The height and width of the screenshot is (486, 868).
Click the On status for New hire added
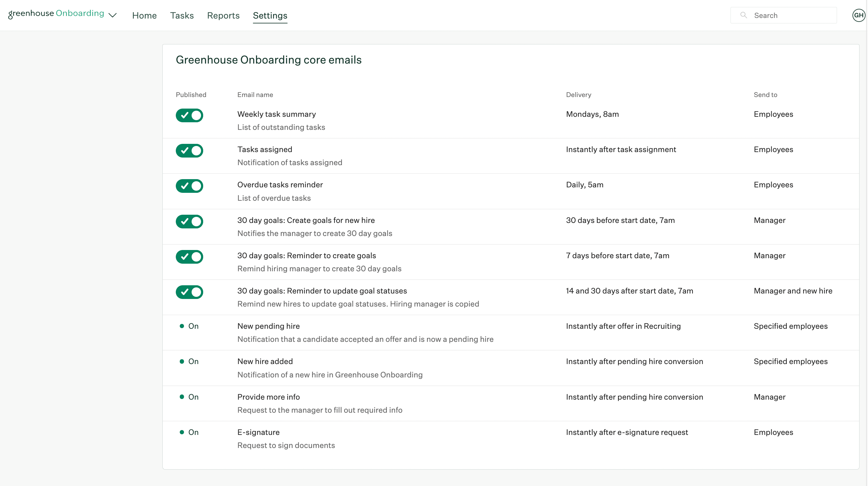click(x=189, y=362)
